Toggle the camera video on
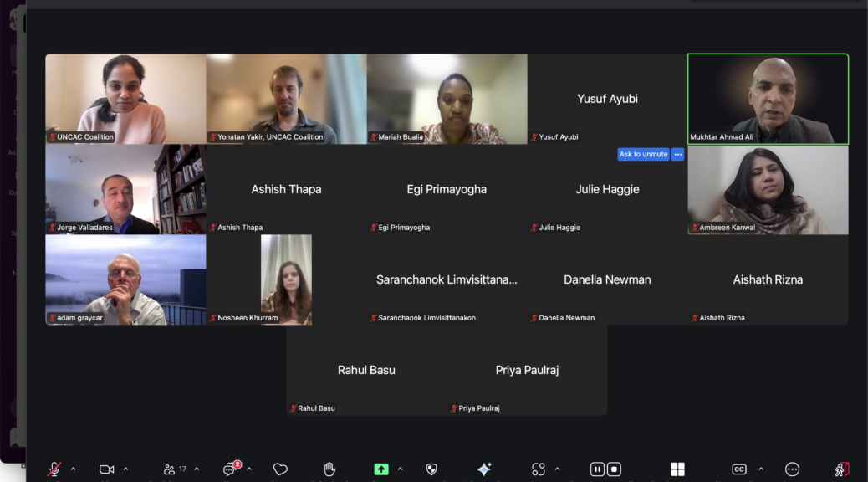Screen dimensions: 868x482 coord(106,469)
